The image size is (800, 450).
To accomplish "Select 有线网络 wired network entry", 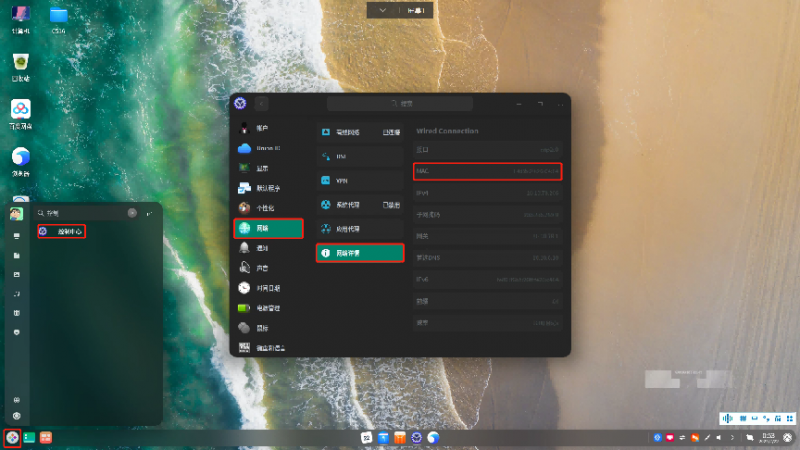I will click(360, 132).
